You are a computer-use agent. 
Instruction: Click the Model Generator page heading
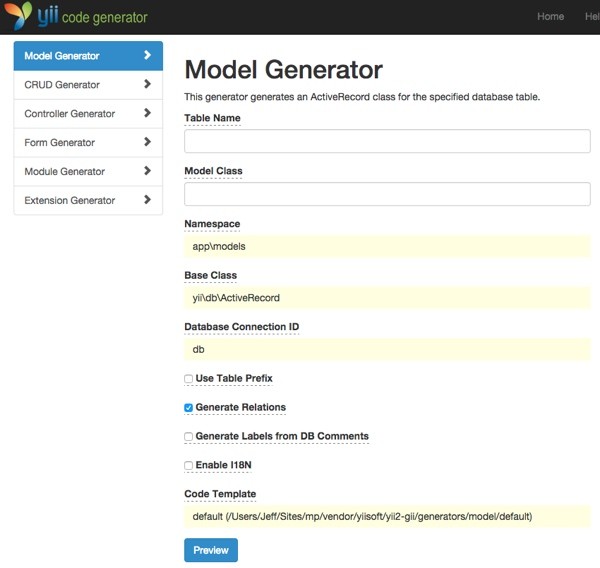coord(284,70)
